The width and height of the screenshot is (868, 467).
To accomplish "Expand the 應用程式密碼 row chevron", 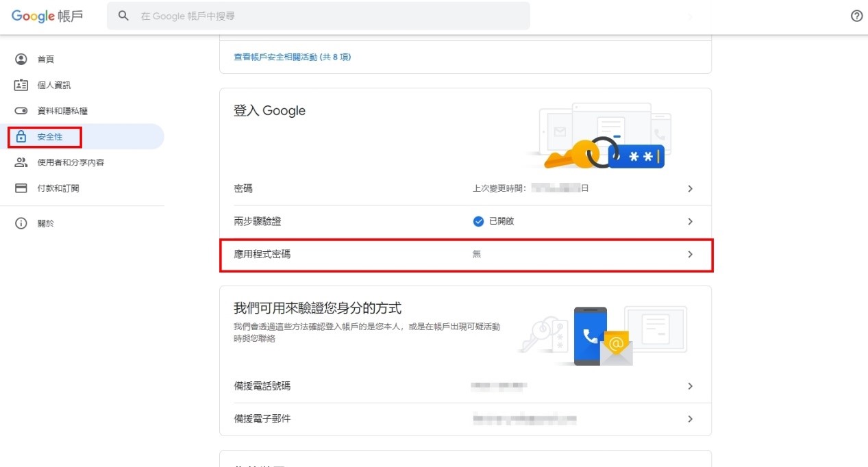I will coord(690,254).
